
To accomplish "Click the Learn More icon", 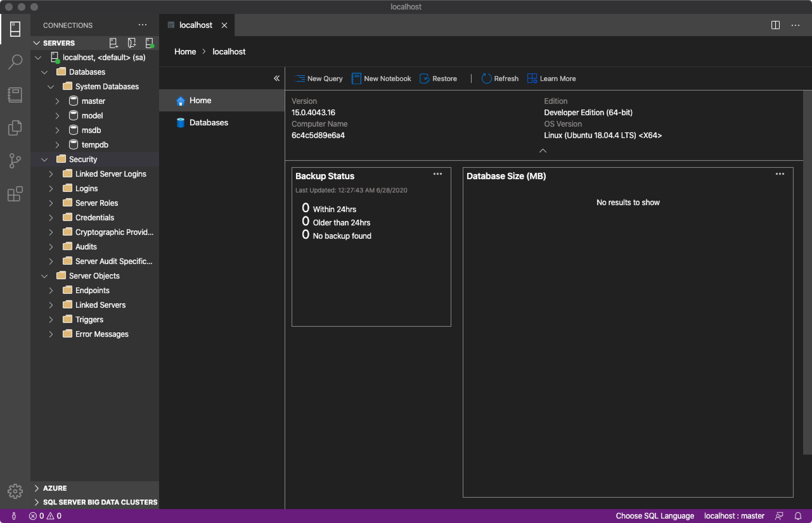I will [532, 78].
